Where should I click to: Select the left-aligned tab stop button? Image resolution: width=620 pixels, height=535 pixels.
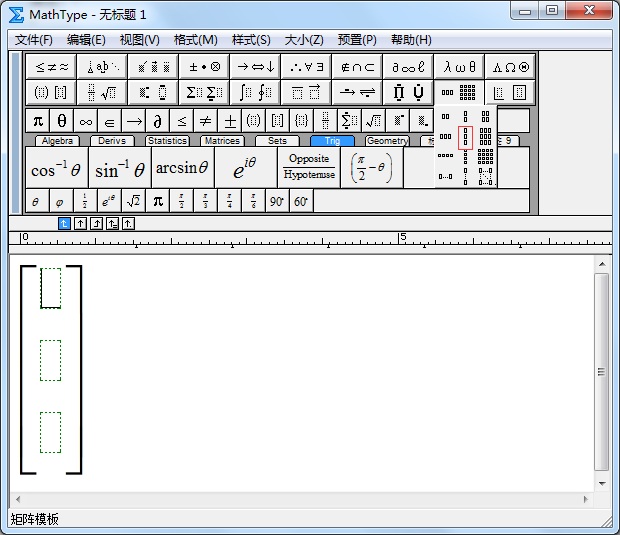pos(65,223)
